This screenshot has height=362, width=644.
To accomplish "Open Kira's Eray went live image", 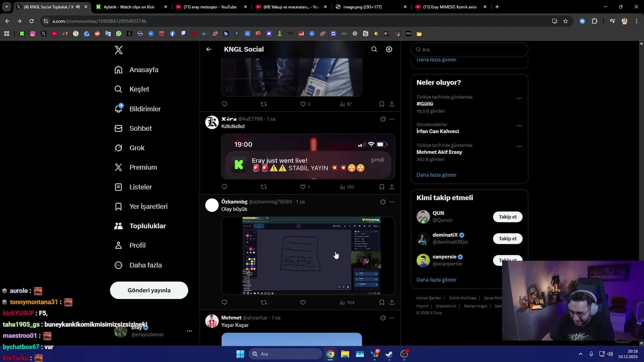I will 308,156.
